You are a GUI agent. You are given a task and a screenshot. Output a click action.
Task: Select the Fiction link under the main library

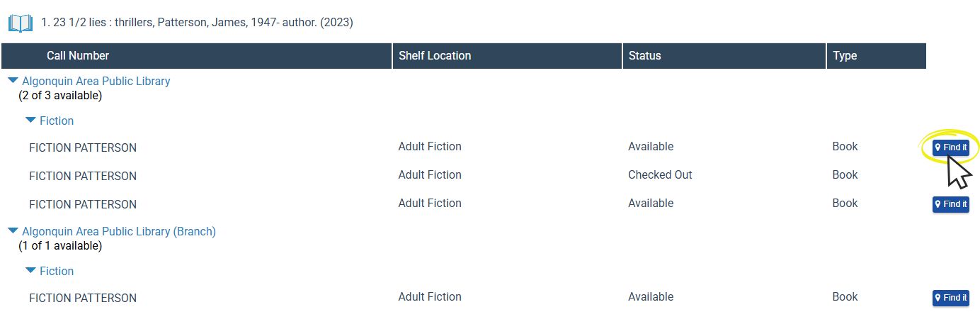57,121
